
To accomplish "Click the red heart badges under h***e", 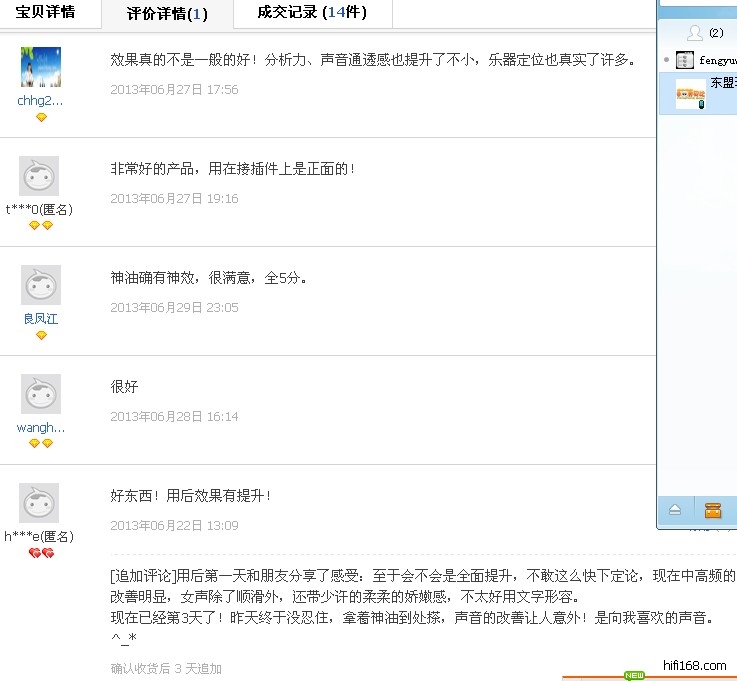I will (40, 553).
